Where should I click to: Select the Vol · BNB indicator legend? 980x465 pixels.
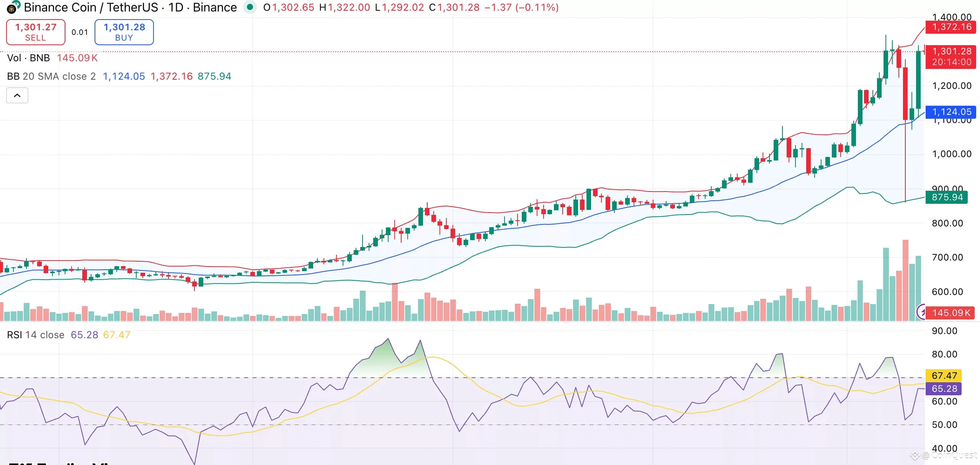pyautogui.click(x=29, y=58)
